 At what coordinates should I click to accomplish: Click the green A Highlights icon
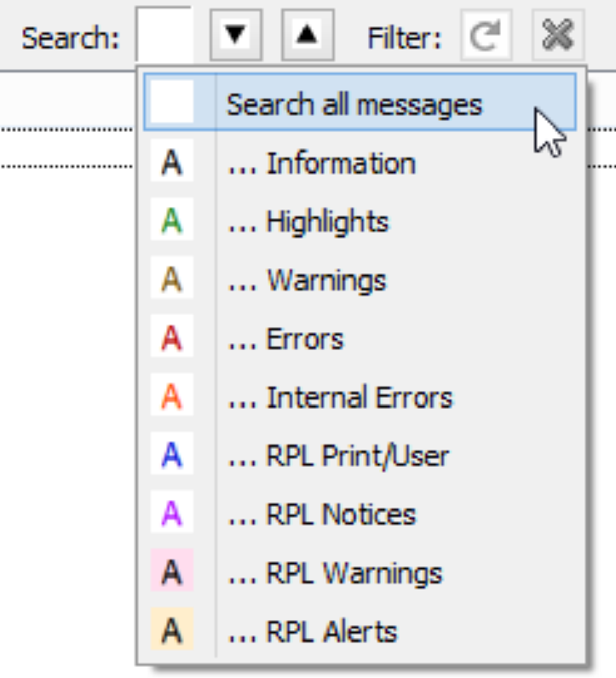pos(172,222)
